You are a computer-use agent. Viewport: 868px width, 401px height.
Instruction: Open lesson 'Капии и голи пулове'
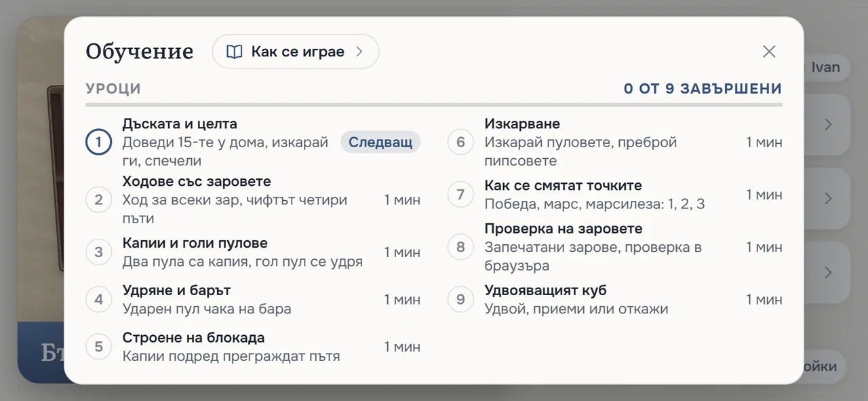[x=253, y=252]
